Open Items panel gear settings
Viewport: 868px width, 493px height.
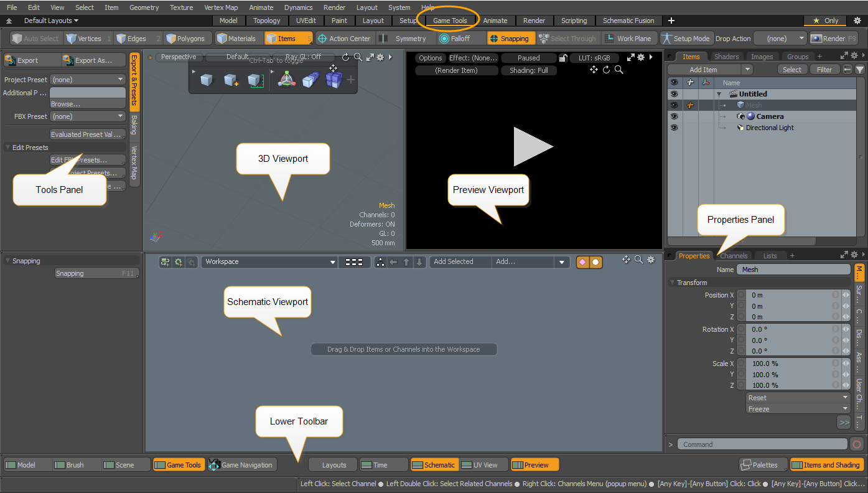tap(853, 56)
